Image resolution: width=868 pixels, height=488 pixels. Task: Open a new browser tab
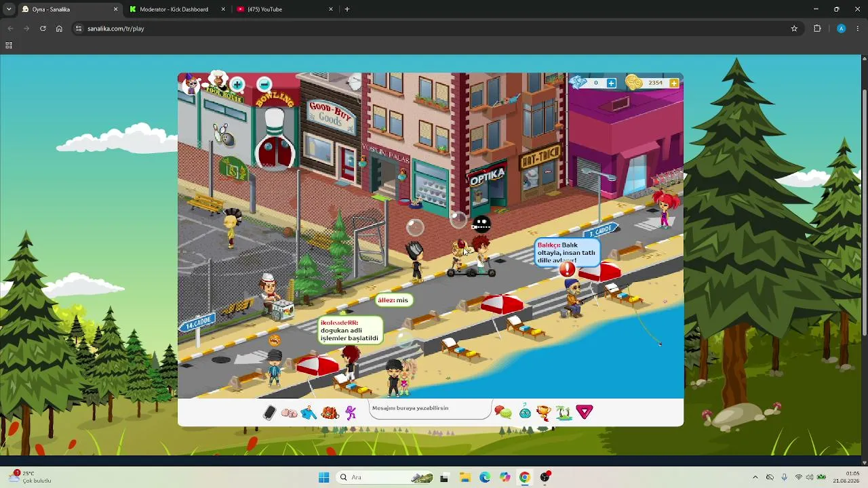(347, 9)
